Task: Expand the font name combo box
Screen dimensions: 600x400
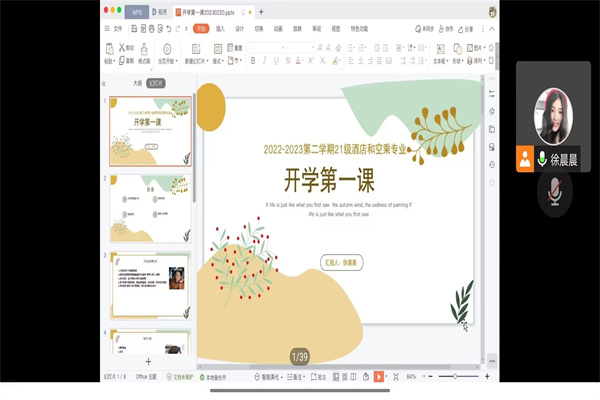Action: tap(284, 47)
